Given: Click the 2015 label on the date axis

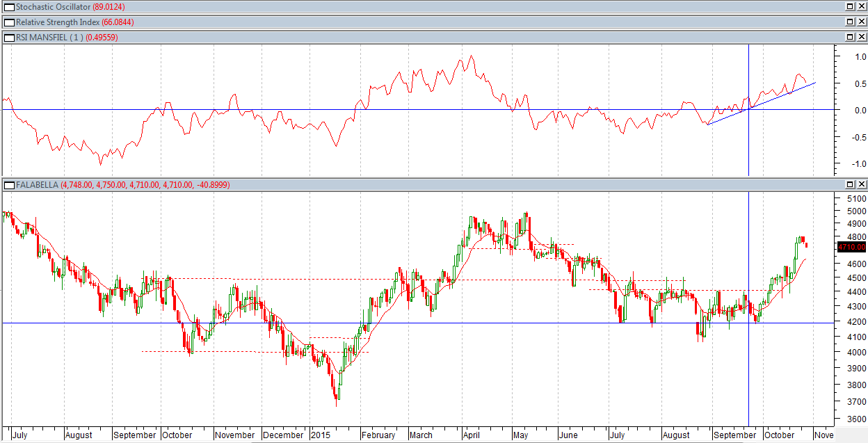Looking at the screenshot, I should click(320, 435).
